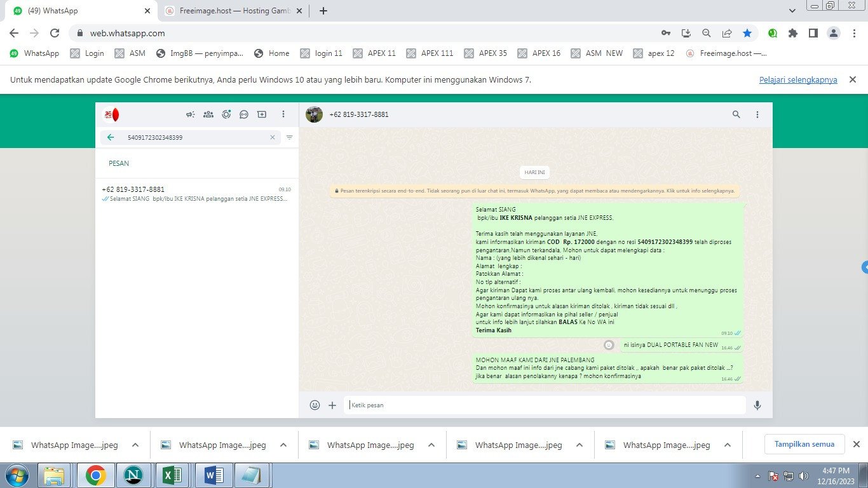Open the chat list three-dot menu
The height and width of the screenshot is (488, 868).
pyautogui.click(x=283, y=114)
